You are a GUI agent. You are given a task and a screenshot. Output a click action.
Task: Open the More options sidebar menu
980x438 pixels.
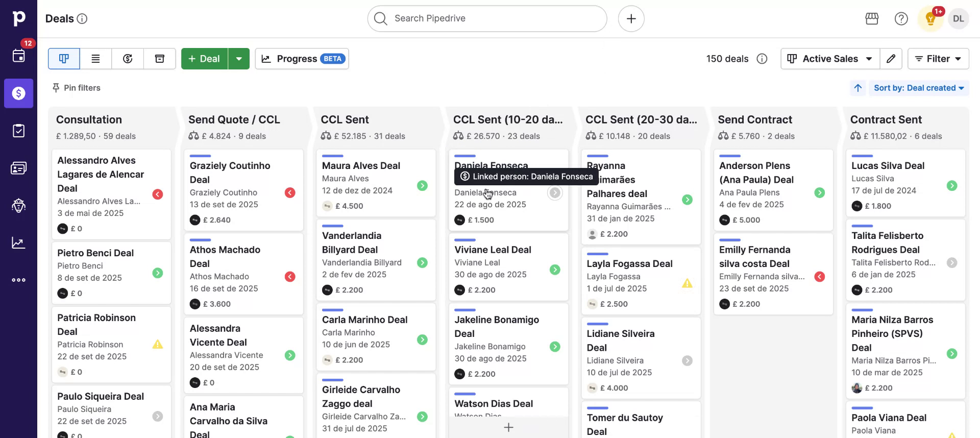(18, 280)
